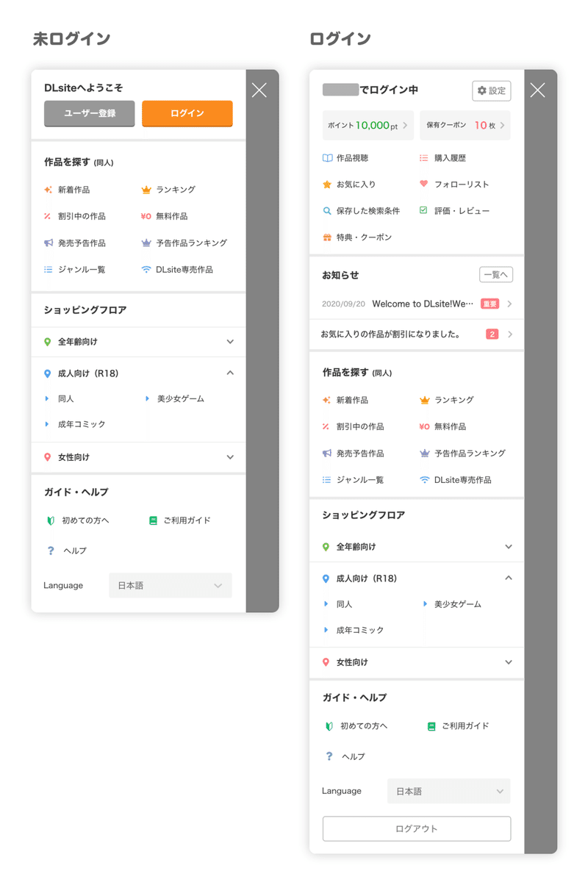Open the Language dropdown in the logged-in panel
This screenshot has width=588, height=885.
pos(449,792)
